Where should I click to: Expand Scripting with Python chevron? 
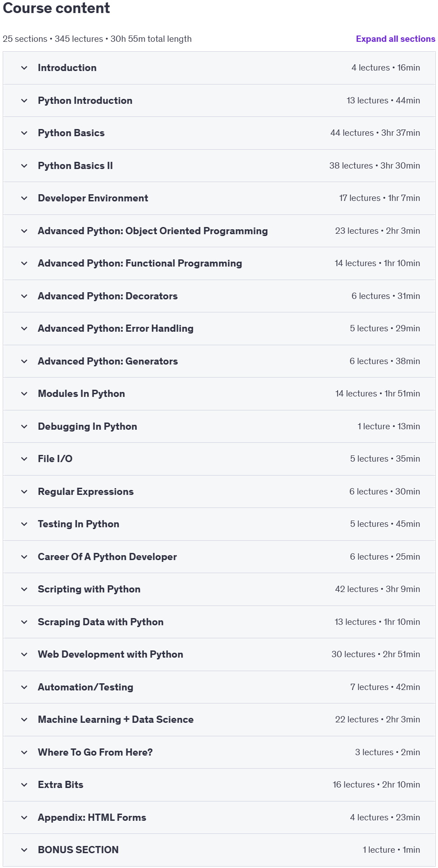(x=24, y=589)
